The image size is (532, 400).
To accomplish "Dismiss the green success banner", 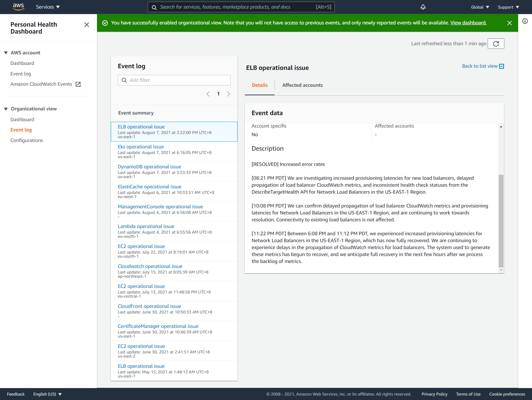I will click(509, 23).
